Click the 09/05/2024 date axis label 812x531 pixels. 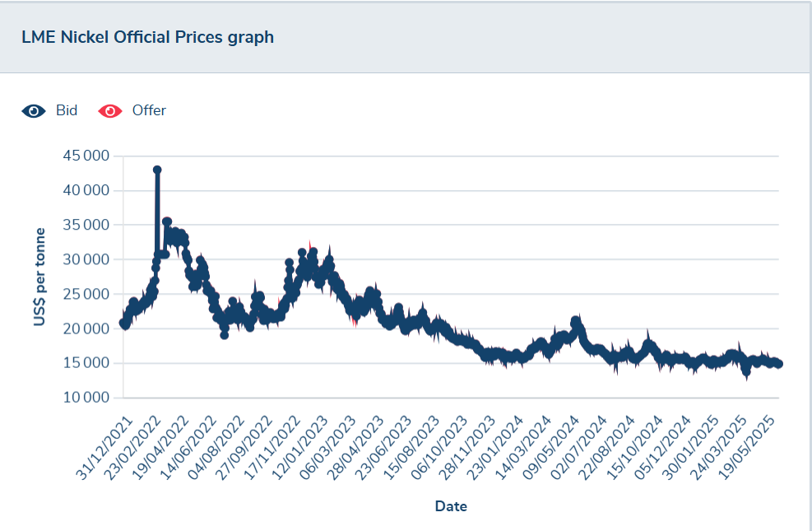pos(551,448)
